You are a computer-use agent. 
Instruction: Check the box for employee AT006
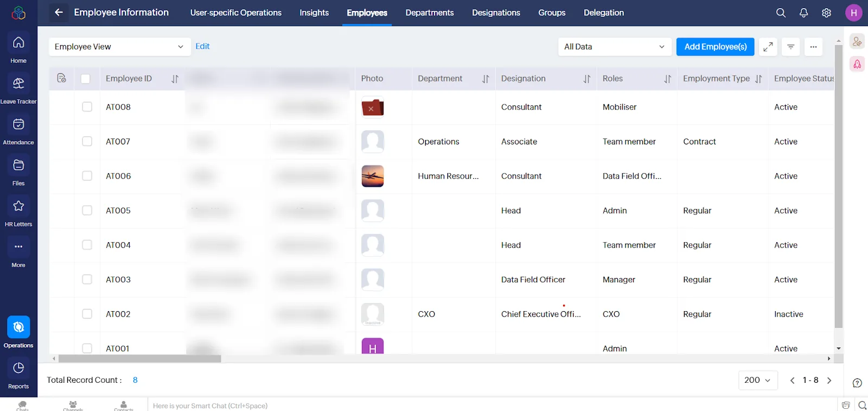87,176
